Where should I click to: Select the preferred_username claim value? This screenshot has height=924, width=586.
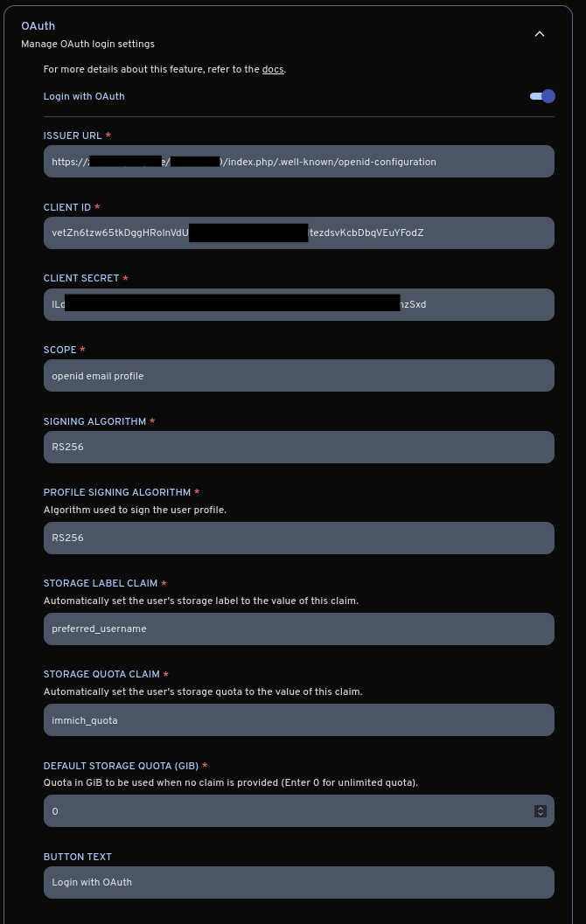[x=98, y=629]
